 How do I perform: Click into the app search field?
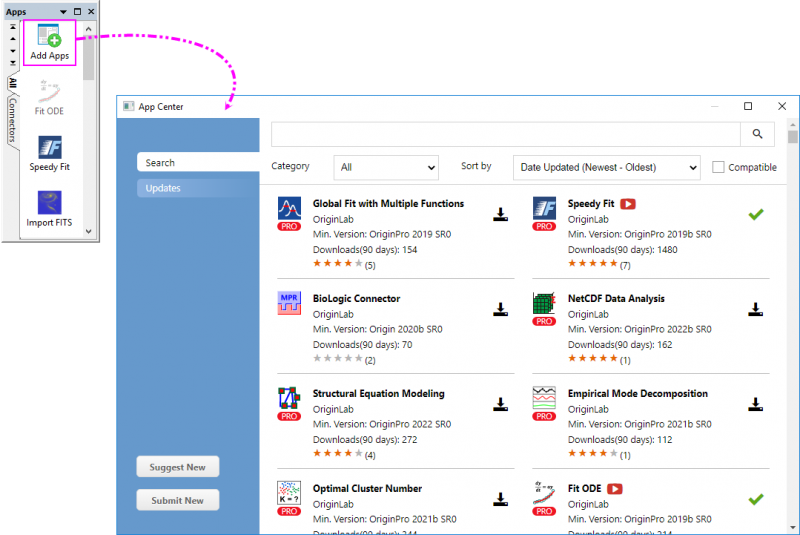(505, 134)
